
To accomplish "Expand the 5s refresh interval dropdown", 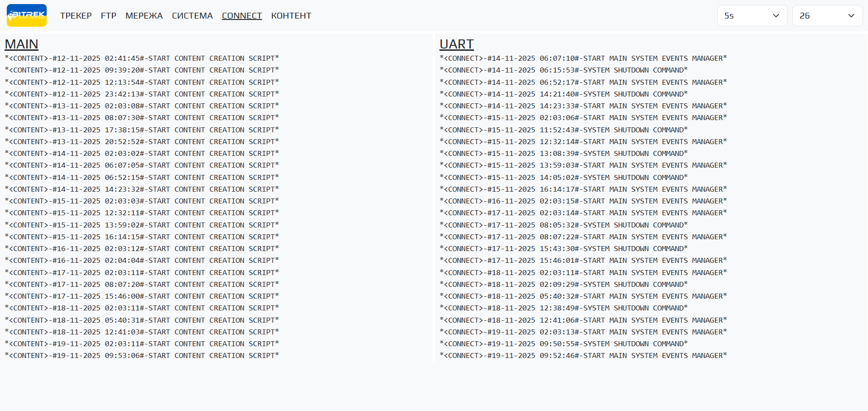I will pos(752,16).
